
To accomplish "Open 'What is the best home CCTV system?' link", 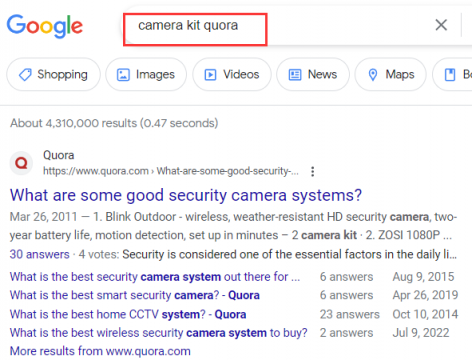I will click(x=128, y=314).
